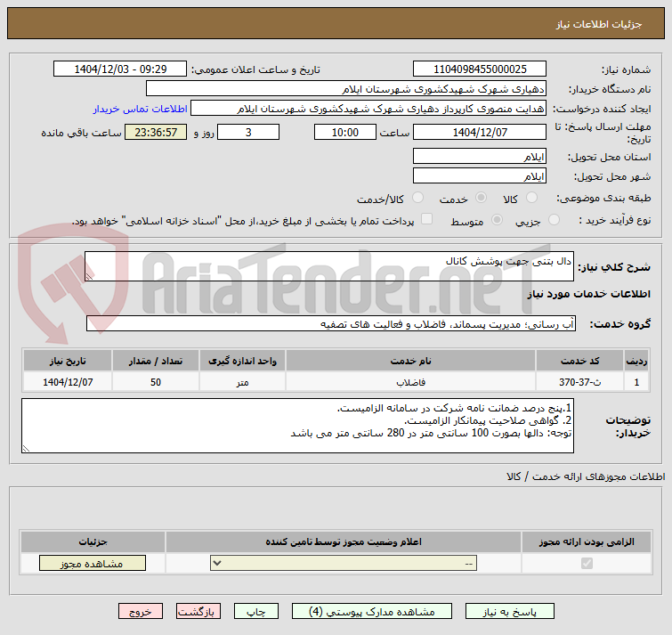Click the توضیحات خریدار text area
The height and width of the screenshot is (635, 672).
[297, 426]
